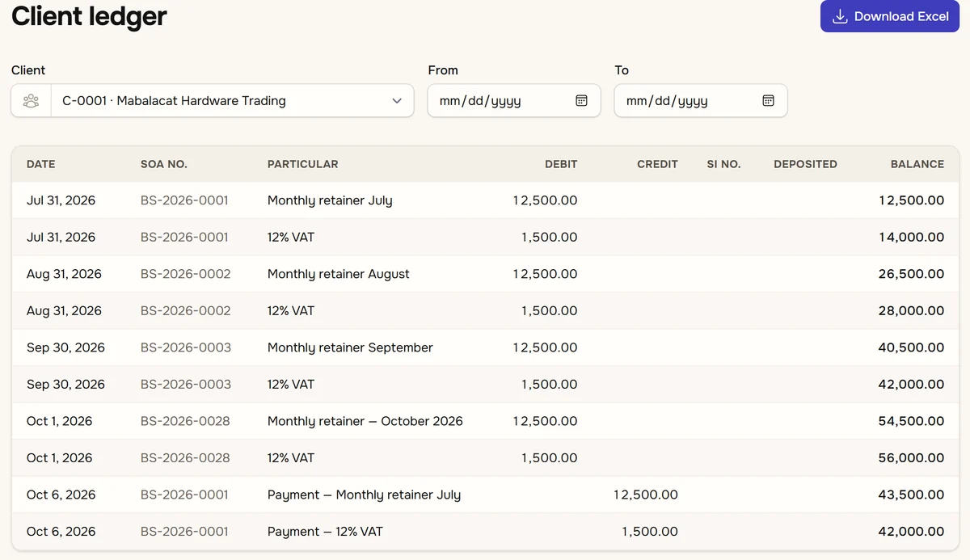The height and width of the screenshot is (560, 970).
Task: Click balance value 56,000.00
Action: pyautogui.click(x=911, y=458)
